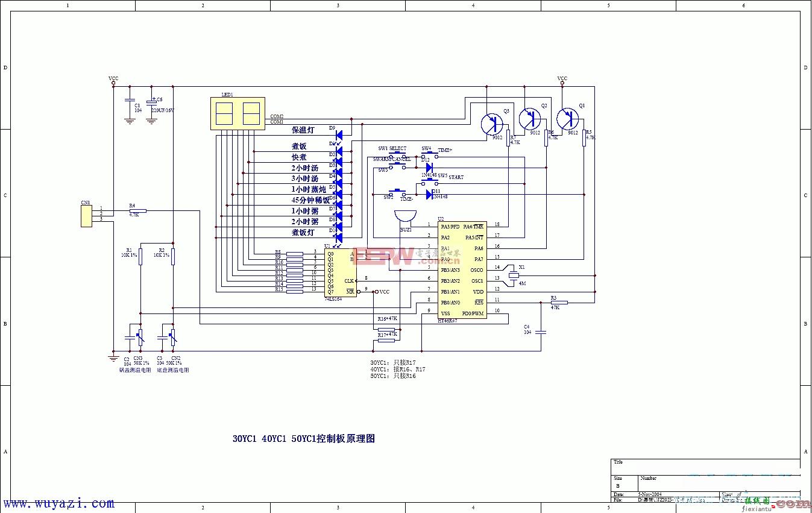Click the PB0/AN0 pin label
Viewport: 812px width, 513px height.
click(x=450, y=303)
